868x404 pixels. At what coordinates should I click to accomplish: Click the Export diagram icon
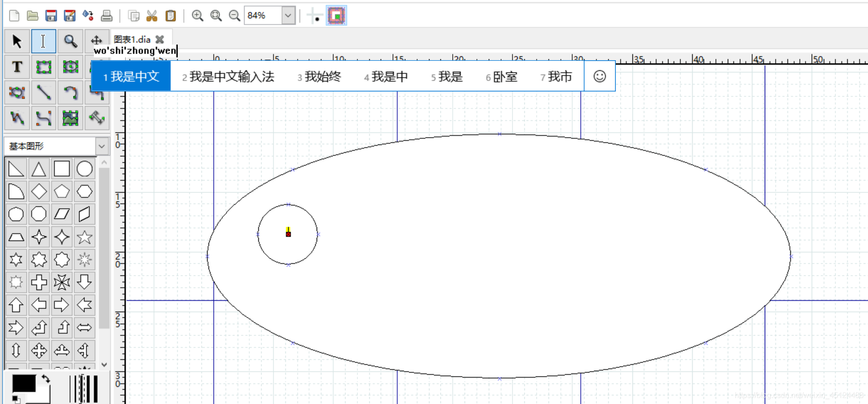(88, 16)
